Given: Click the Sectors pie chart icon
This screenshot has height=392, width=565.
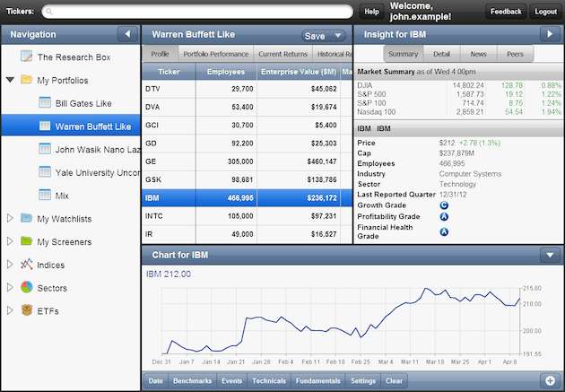Looking at the screenshot, I should 26,287.
